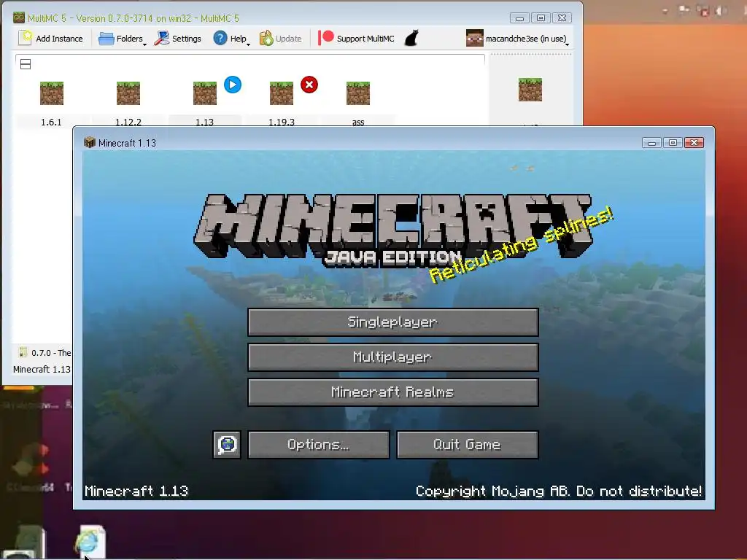Screen dimensions: 747x560
Task: Maximize the MultiMC window
Action: [x=541, y=18]
